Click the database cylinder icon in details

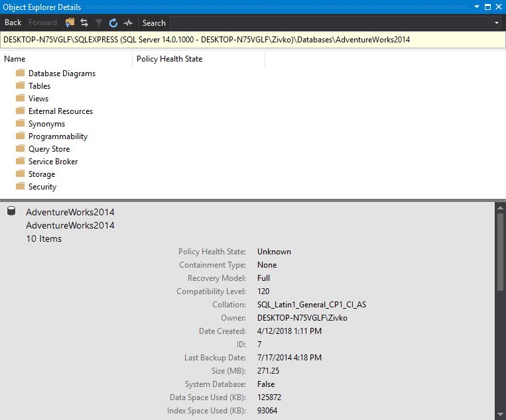tap(11, 211)
